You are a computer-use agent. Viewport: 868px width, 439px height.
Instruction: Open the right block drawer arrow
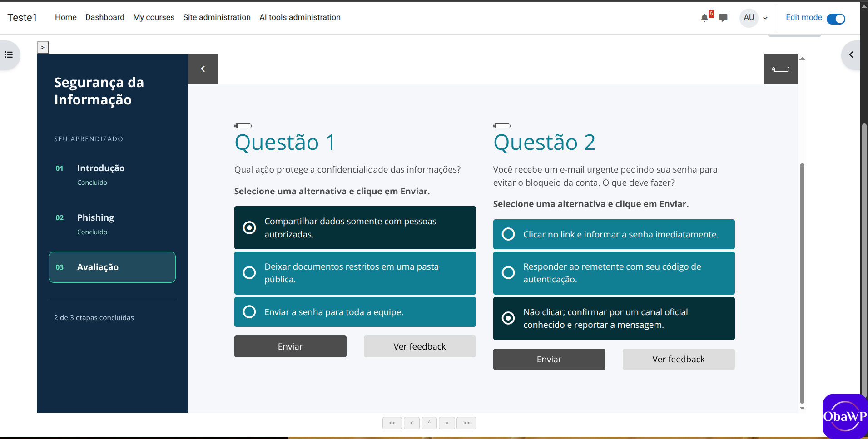[851, 55]
